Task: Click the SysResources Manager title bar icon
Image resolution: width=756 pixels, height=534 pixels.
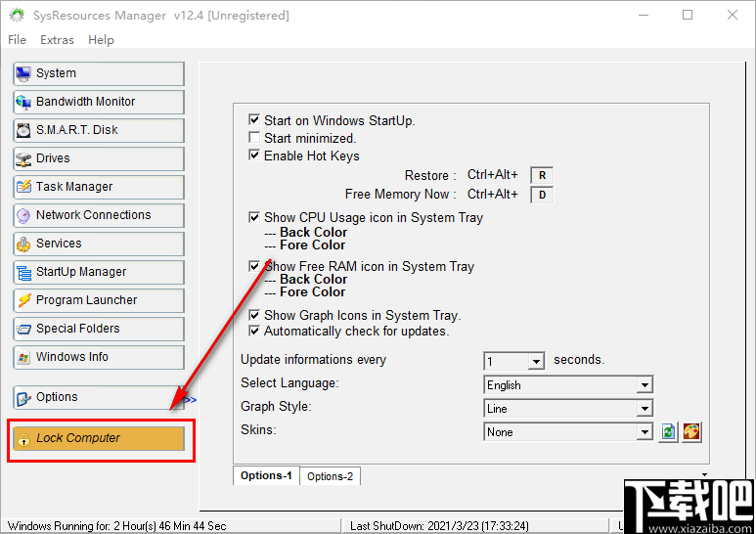Action: 17,16
